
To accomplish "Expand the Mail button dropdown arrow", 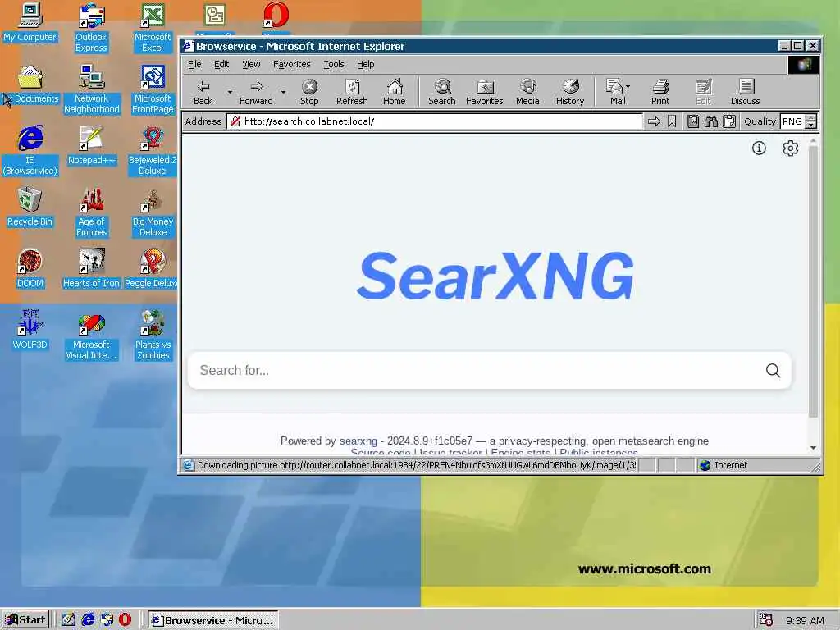I will tap(628, 86).
